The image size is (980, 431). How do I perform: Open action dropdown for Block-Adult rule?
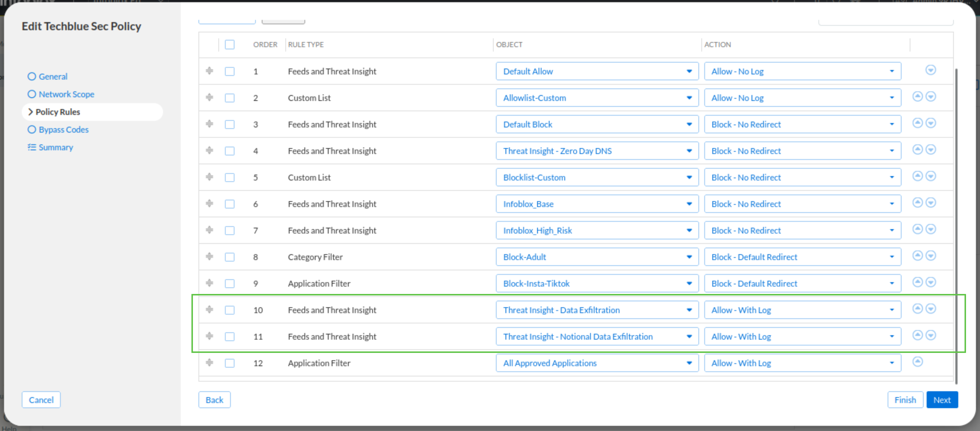[802, 257]
